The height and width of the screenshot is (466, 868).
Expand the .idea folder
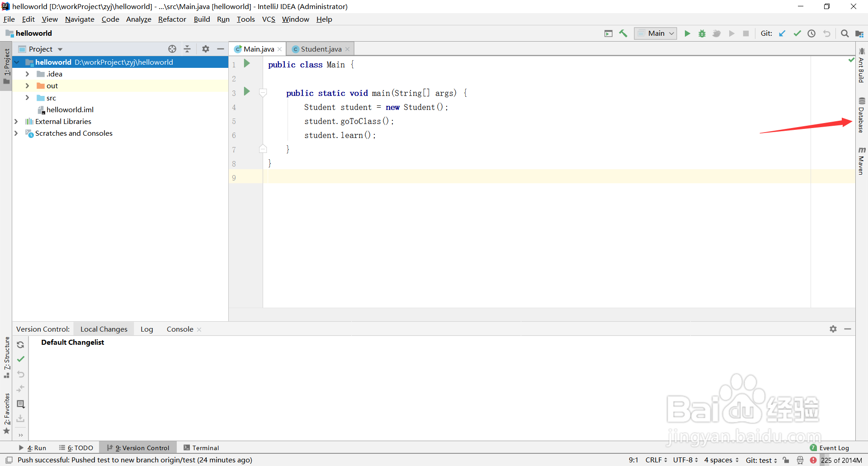pos(27,74)
